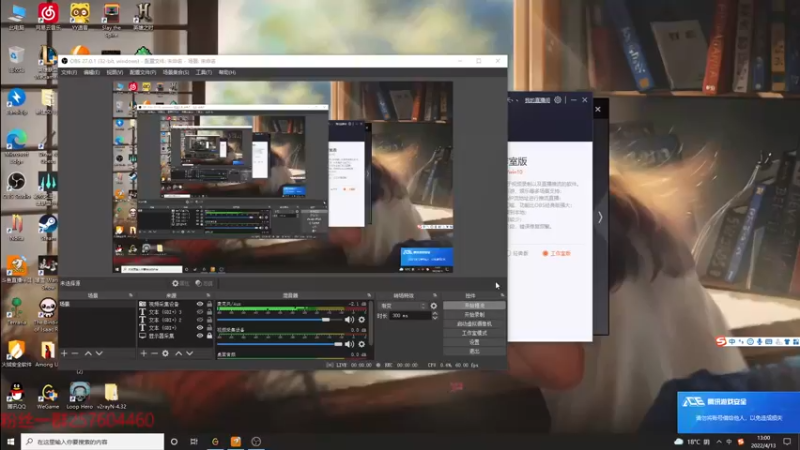Open the 视图(V) menu in OBS
The height and width of the screenshot is (450, 800).
pyautogui.click(x=114, y=72)
